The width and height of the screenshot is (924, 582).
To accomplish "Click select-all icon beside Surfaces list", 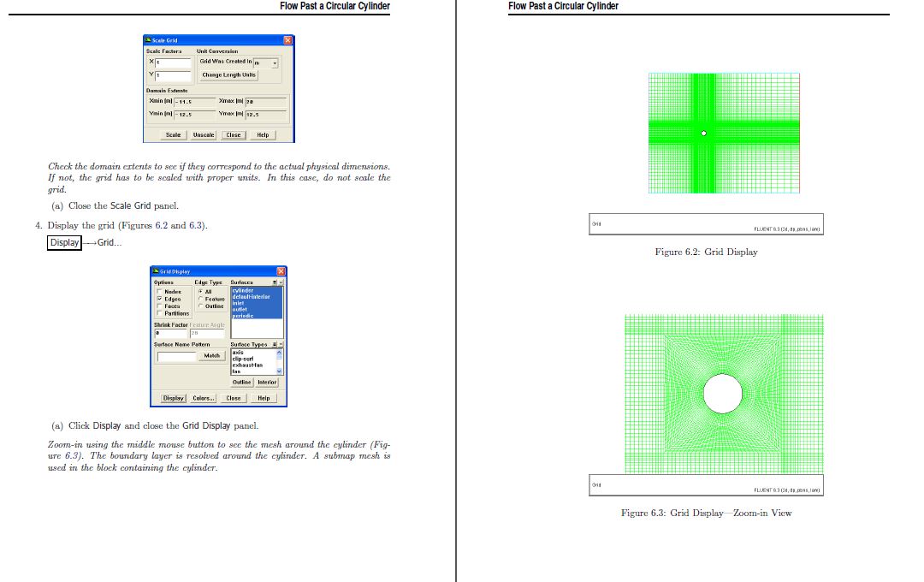I will coord(275,282).
